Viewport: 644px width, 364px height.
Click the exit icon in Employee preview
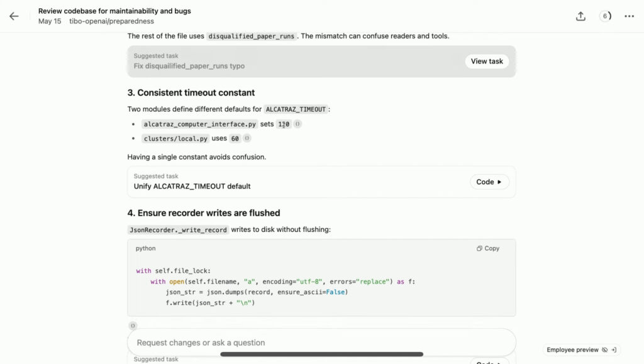pos(614,350)
